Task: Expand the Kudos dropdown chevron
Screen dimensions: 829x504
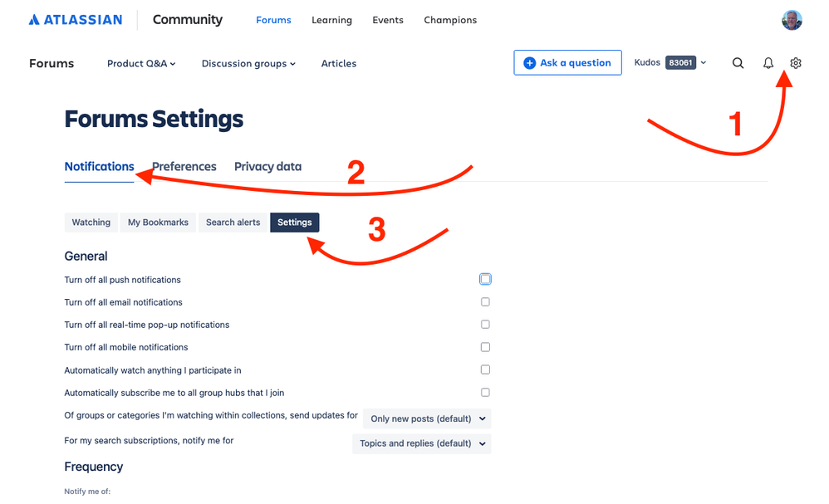Action: [704, 62]
